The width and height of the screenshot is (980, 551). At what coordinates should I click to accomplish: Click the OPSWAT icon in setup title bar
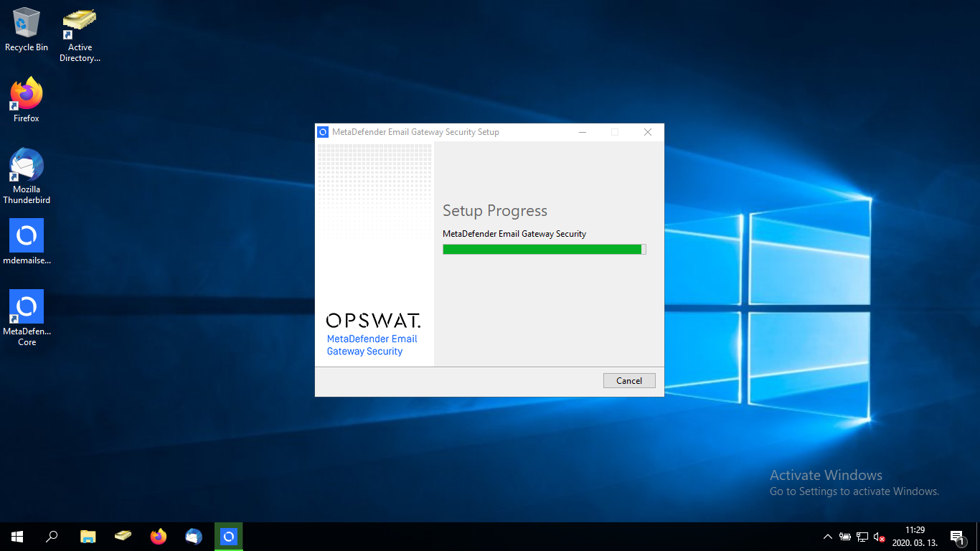[323, 132]
